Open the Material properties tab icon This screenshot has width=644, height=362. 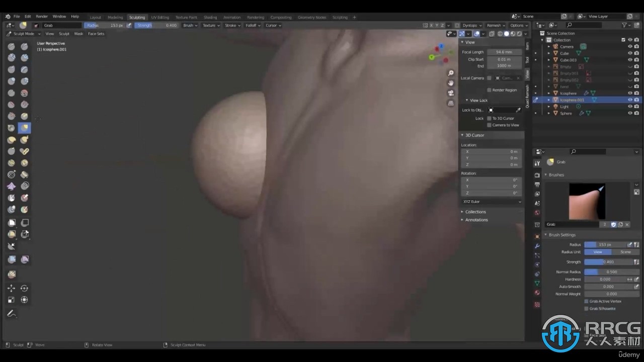[x=537, y=293]
